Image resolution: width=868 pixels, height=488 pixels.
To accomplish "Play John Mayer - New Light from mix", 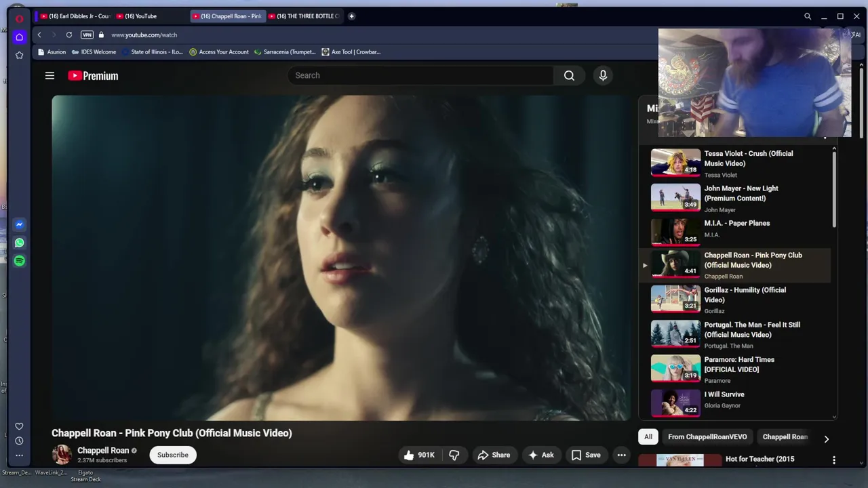I will tap(735, 198).
